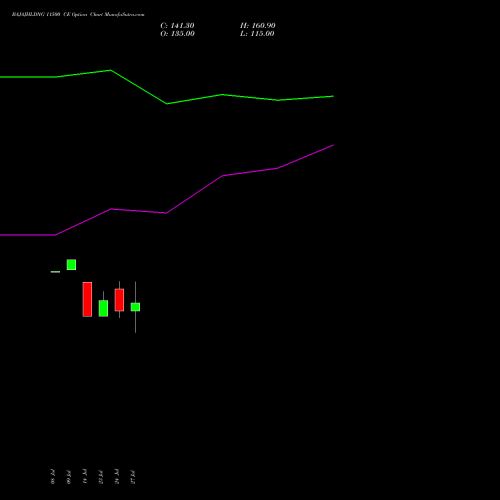Click the '24 Jul' date axis label
This screenshot has width=500, height=500.
[117, 477]
